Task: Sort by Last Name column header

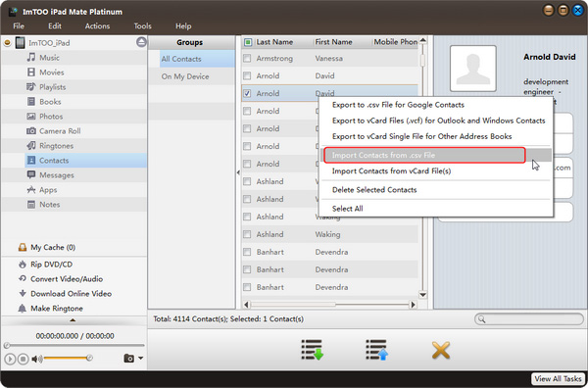Action: 274,42
